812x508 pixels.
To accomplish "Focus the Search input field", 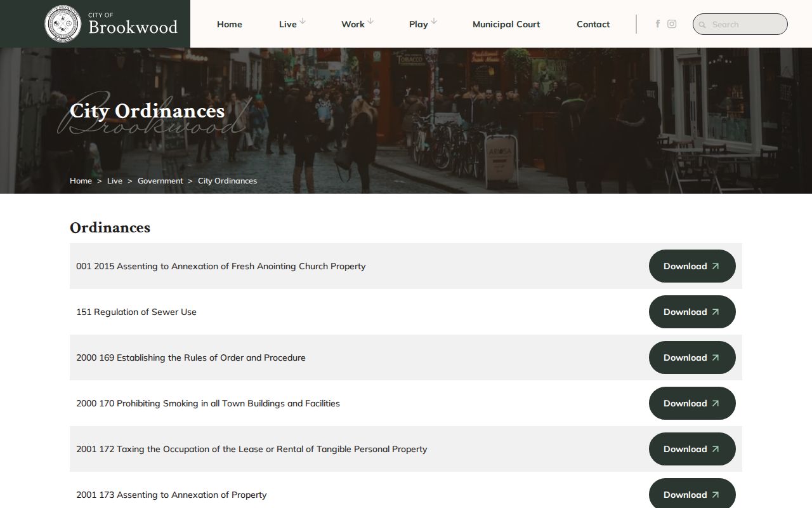I will (x=740, y=24).
